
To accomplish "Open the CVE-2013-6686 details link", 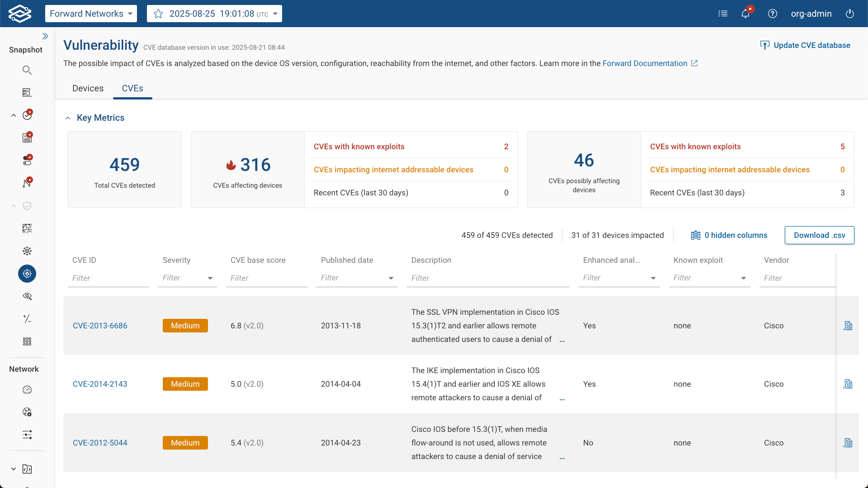I will coord(100,326).
